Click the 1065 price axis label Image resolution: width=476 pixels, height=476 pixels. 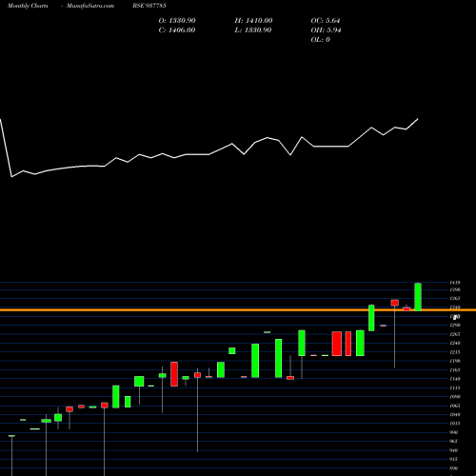(455, 406)
